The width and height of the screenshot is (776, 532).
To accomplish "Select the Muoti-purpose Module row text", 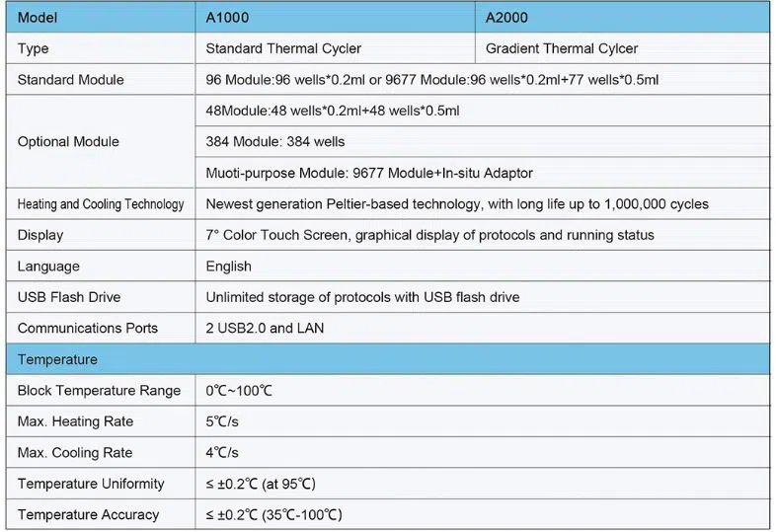I will [x=369, y=173].
